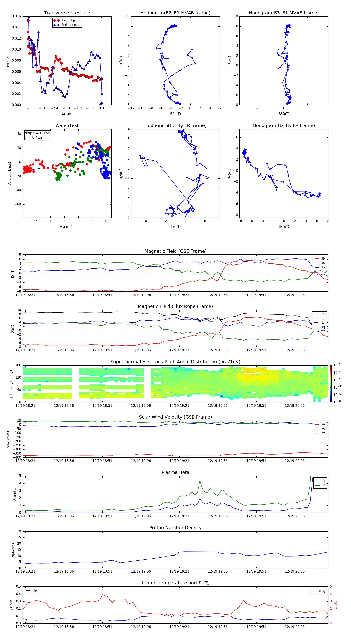Screen dimensions: 351x644
Task: Click the 'Tp' legend in temperature plot
Action: [x=31, y=591]
